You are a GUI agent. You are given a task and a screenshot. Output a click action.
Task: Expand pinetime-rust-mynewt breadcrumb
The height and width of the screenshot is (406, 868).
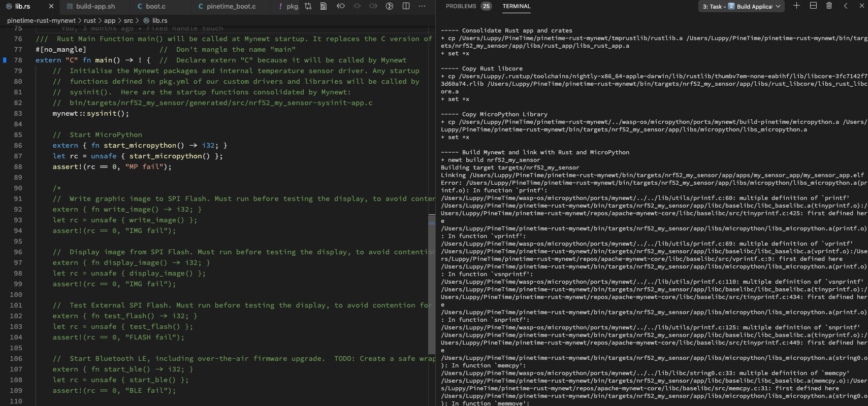coord(41,20)
